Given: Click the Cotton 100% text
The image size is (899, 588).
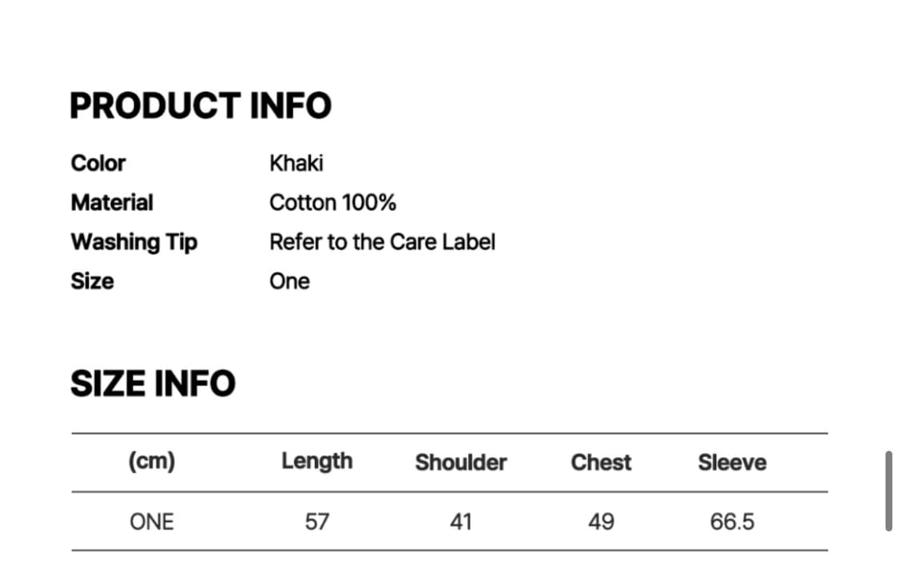Looking at the screenshot, I should [x=332, y=202].
